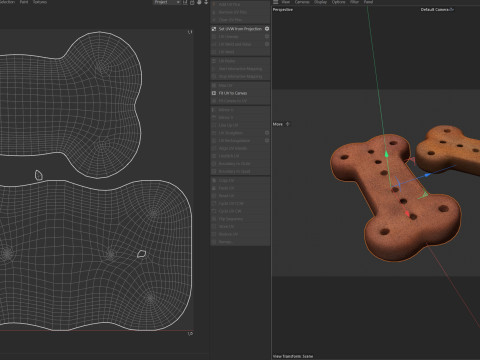Select the small UV island inside the lower shell
The image size is (480, 360).
[x=142, y=254]
